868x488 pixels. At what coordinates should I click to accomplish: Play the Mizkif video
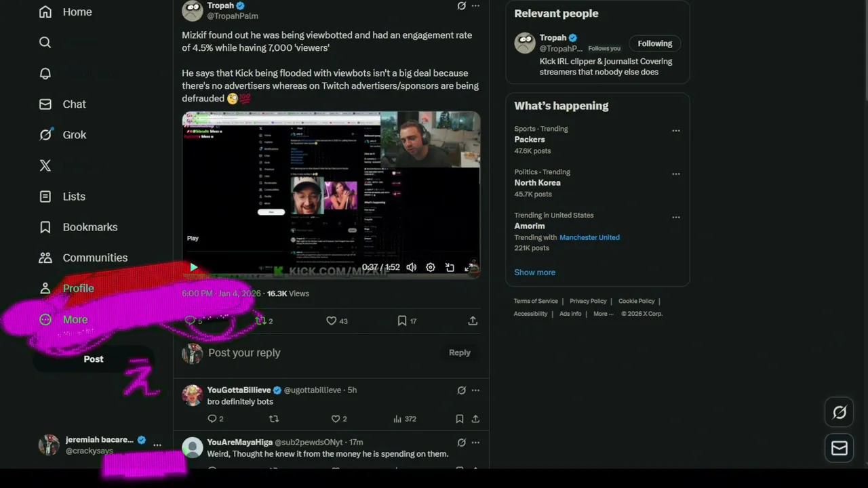pyautogui.click(x=194, y=268)
